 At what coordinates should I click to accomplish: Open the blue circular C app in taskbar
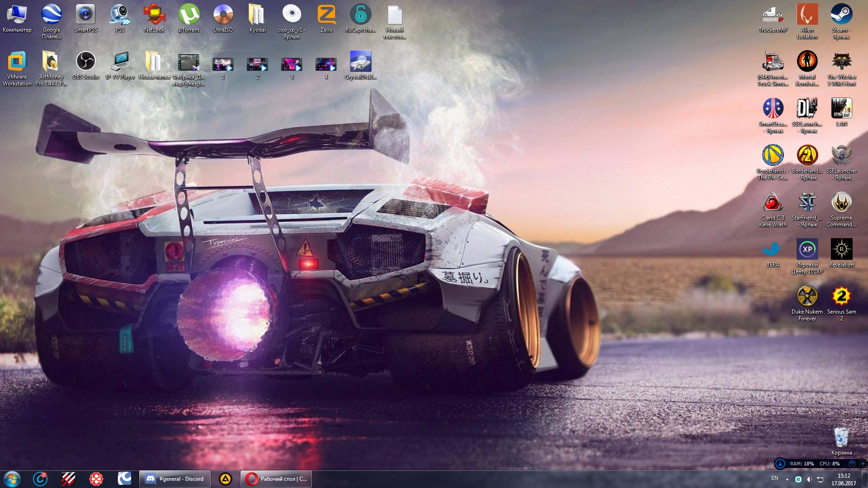pyautogui.click(x=40, y=479)
